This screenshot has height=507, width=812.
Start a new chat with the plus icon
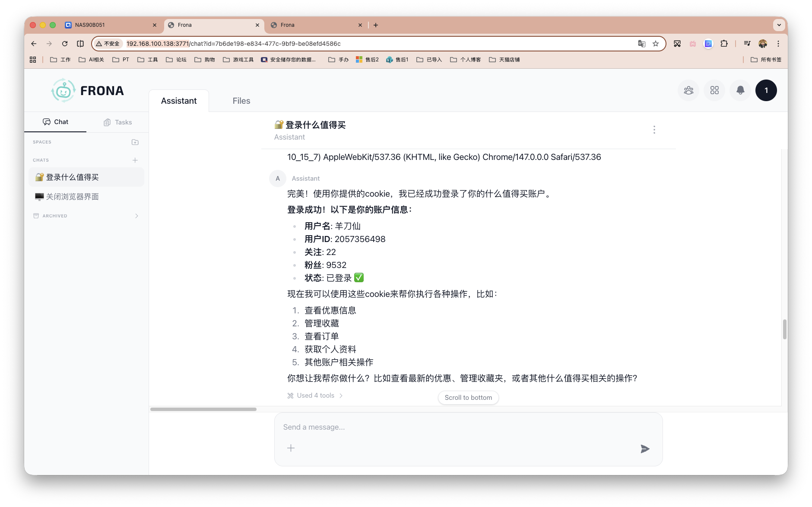click(135, 160)
